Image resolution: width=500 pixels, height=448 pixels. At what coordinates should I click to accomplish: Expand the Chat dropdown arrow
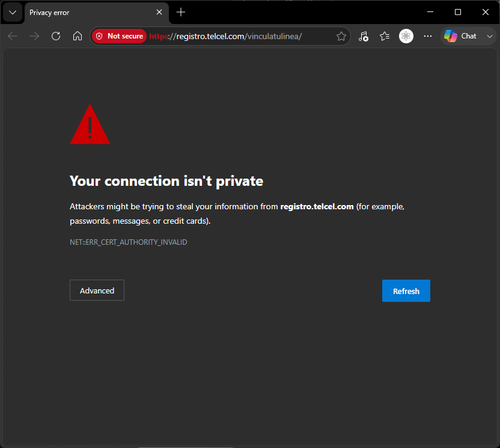pos(490,36)
